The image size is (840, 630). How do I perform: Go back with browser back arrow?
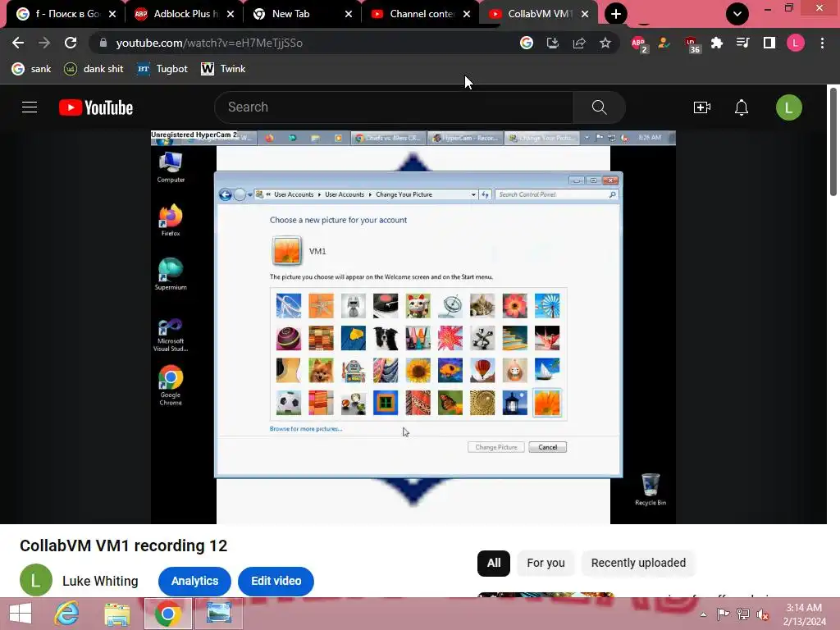point(18,43)
